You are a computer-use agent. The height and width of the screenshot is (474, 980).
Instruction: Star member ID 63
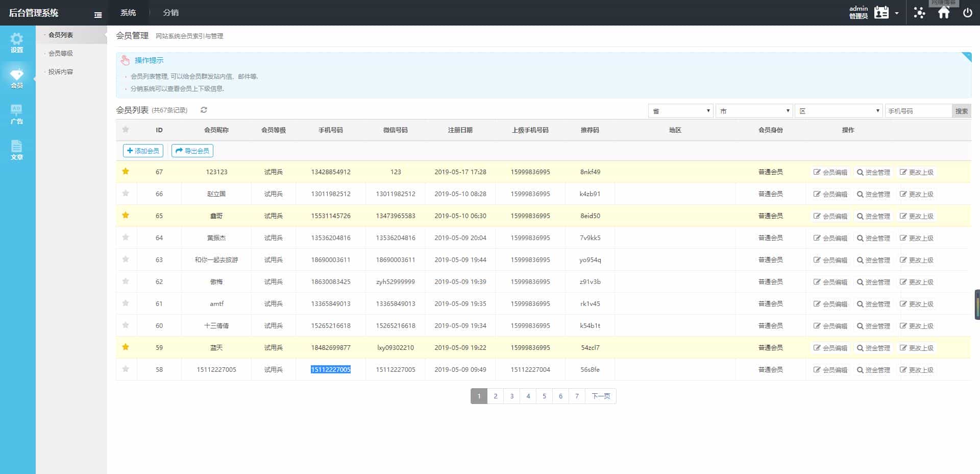(x=126, y=259)
